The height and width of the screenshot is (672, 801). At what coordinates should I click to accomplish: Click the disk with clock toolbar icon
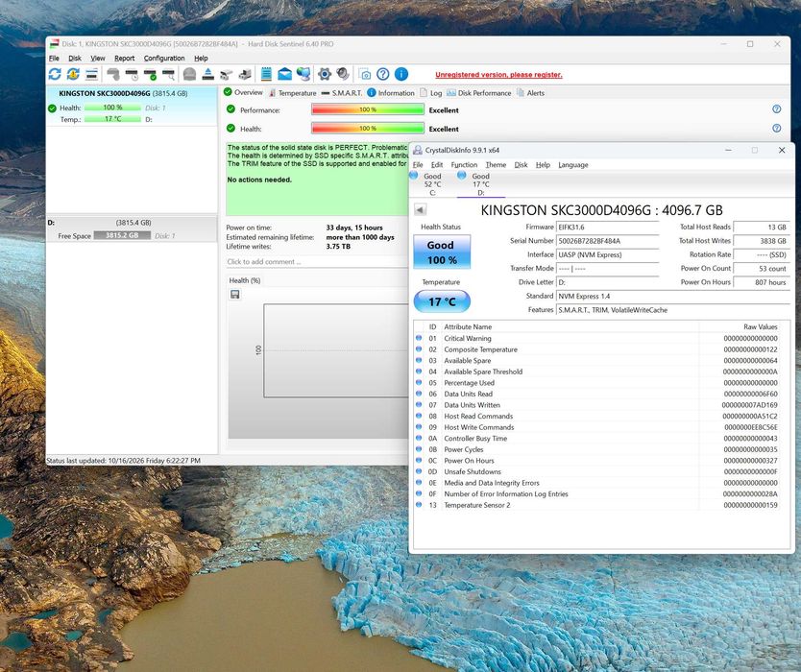click(132, 75)
